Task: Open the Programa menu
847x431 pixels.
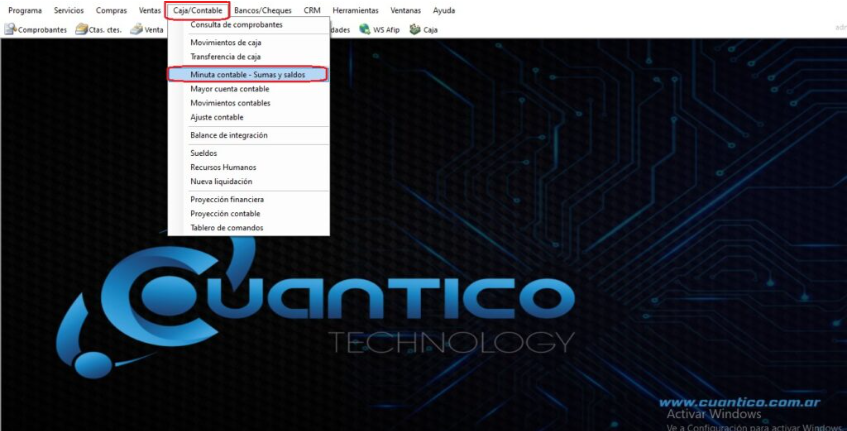Action: click(x=25, y=10)
